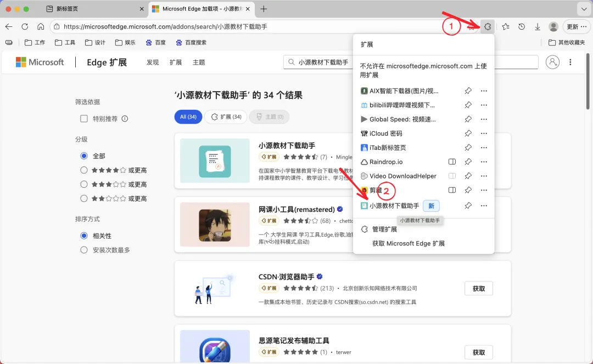
Task: Get the CSDN·浏览器助手 extension
Action: click(x=479, y=288)
